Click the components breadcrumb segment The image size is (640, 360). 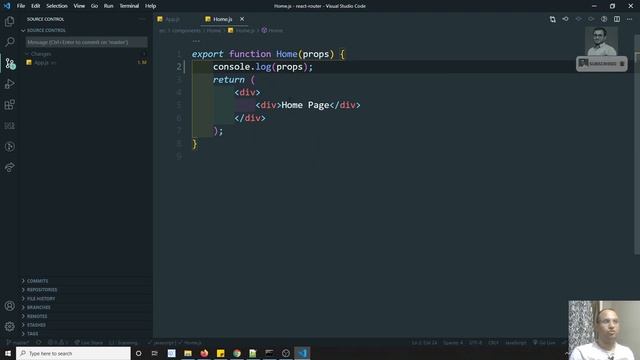[186, 30]
